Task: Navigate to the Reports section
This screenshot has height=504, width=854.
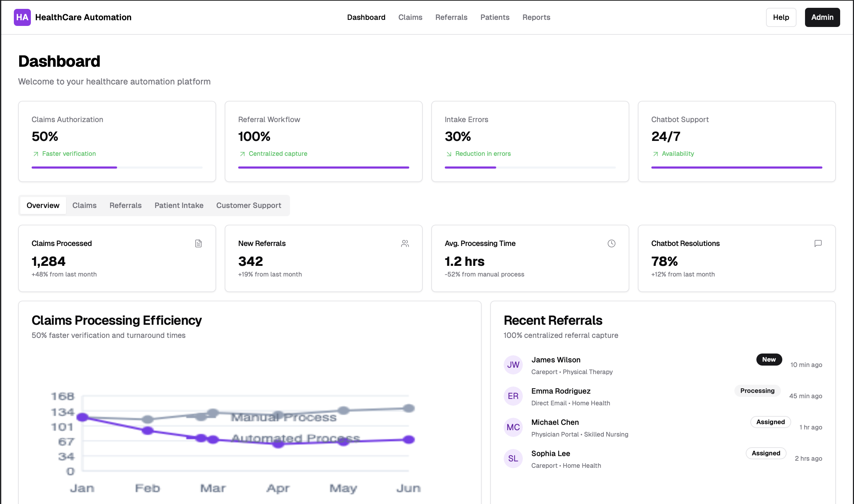Action: point(536,17)
